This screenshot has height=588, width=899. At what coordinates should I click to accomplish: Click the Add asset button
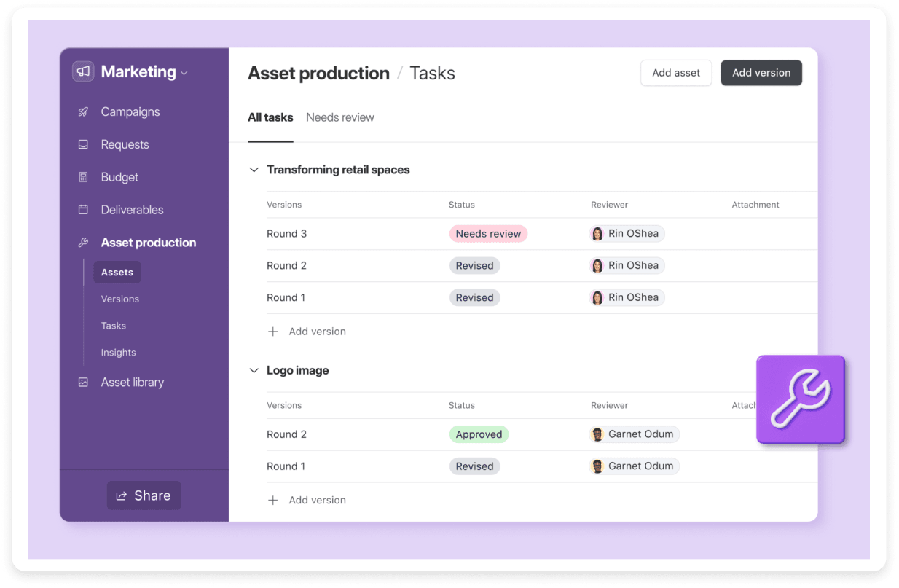[675, 73]
